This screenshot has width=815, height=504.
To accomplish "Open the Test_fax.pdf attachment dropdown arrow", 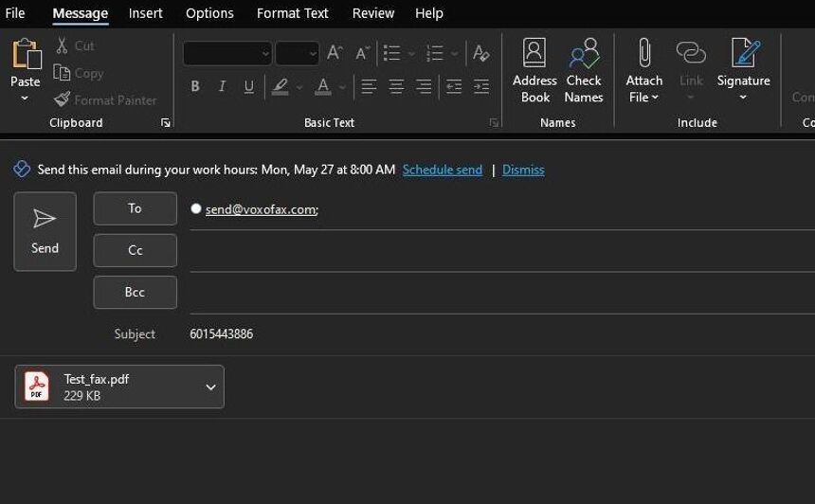I will 210,387.
